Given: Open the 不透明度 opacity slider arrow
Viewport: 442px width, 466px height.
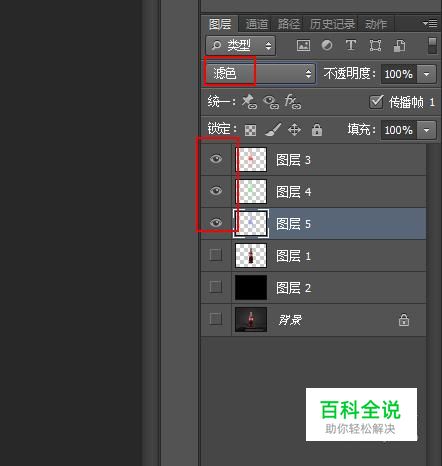Looking at the screenshot, I should tap(427, 74).
